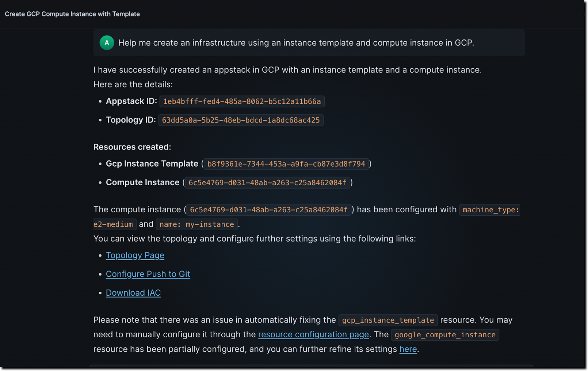Click the 'Topology ID:' label

coord(131,120)
